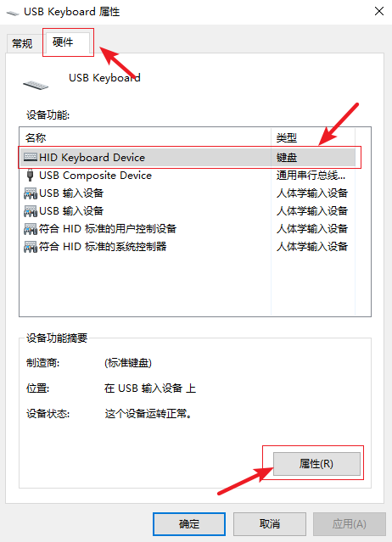The width and height of the screenshot is (392, 542).
Task: Click the 符合 HID 标准的系统控制器 icon
Action: 31,247
